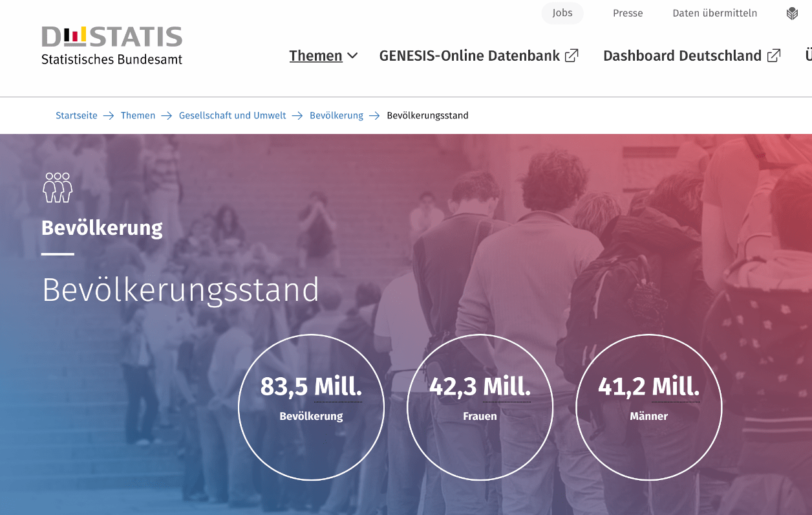812x515 pixels.
Task: Open the Themen navigation menu
Action: tap(315, 56)
